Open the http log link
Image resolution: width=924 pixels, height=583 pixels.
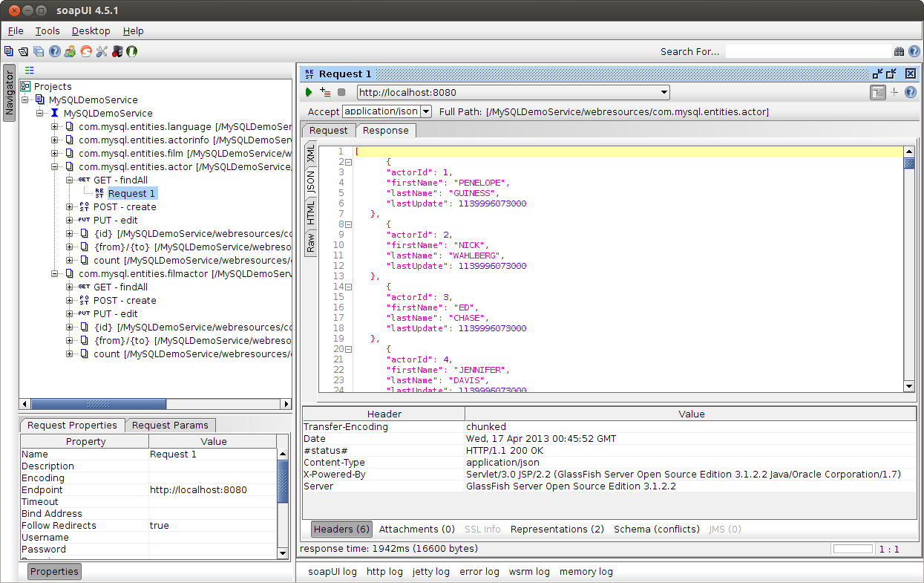tap(384, 572)
